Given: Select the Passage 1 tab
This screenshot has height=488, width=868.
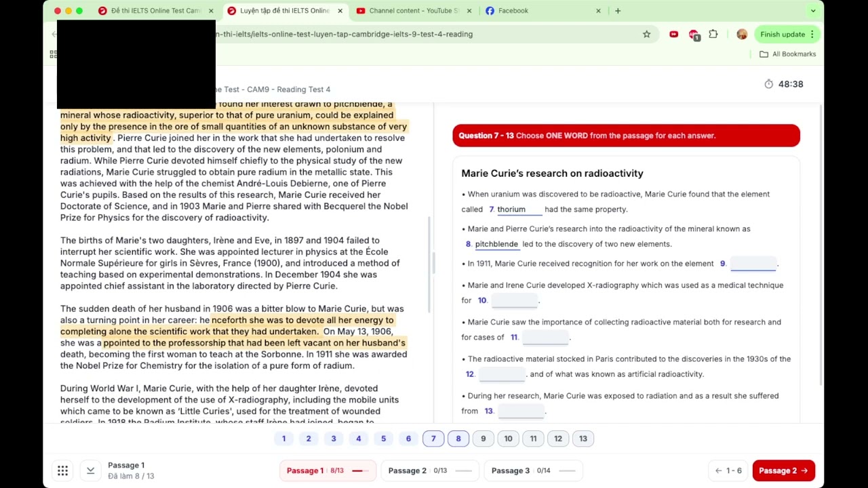Looking at the screenshot, I should click(328, 470).
